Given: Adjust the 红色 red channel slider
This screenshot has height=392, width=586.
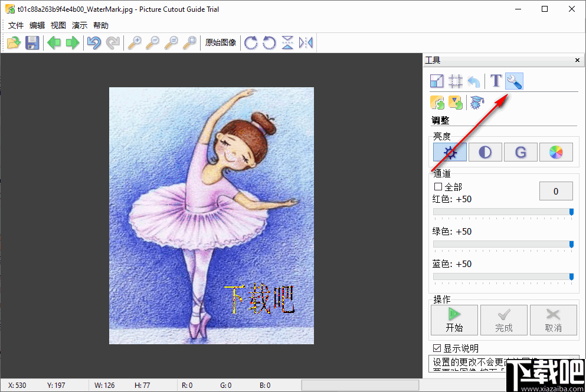Looking at the screenshot, I should (x=503, y=212).
